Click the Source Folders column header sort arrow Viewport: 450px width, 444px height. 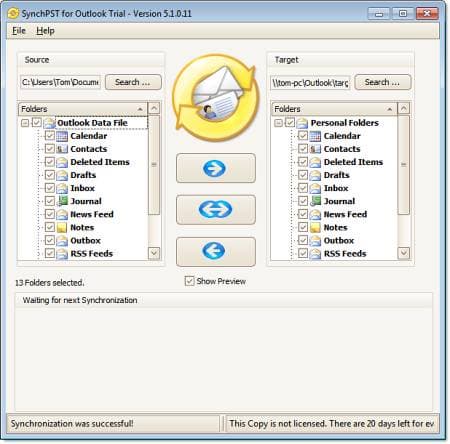(x=140, y=109)
